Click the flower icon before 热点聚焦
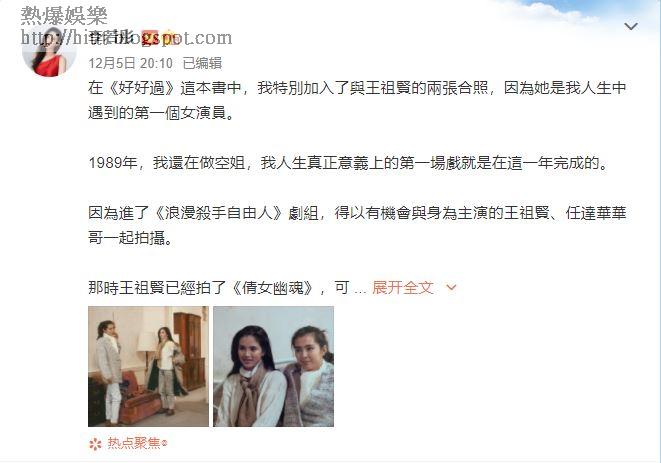661x463 pixels. (96, 444)
